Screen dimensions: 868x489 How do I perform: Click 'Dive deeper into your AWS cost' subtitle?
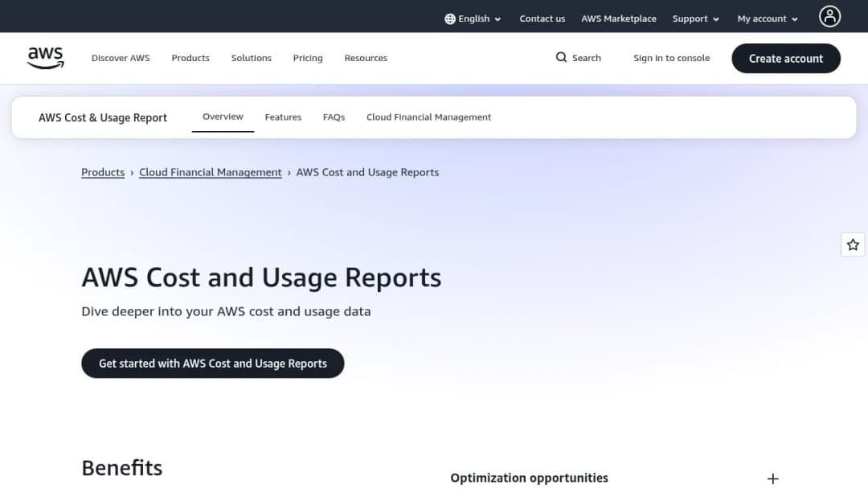(x=226, y=311)
